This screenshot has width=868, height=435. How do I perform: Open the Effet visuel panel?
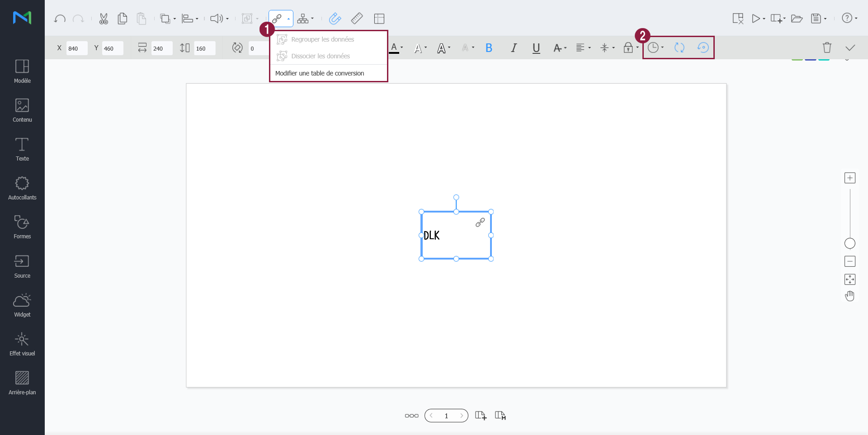point(22,344)
